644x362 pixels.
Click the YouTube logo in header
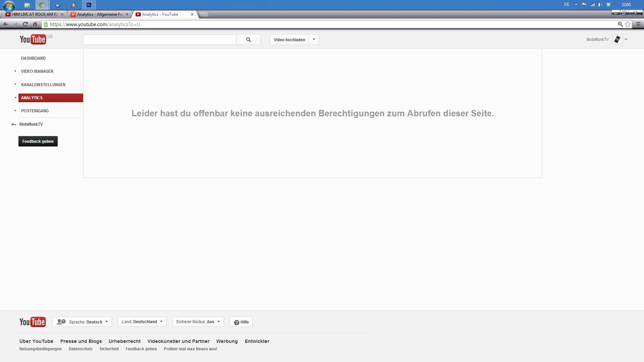33,40
